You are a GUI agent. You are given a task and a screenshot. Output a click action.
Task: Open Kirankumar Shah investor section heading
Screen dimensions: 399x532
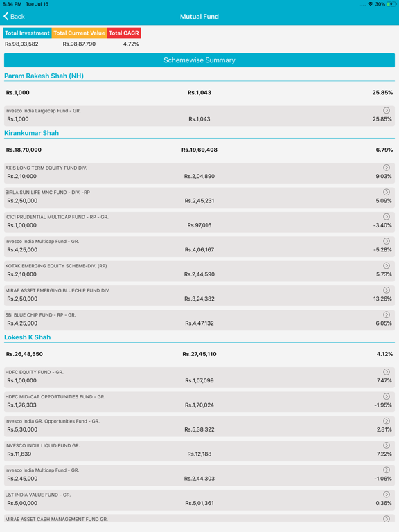pos(32,133)
